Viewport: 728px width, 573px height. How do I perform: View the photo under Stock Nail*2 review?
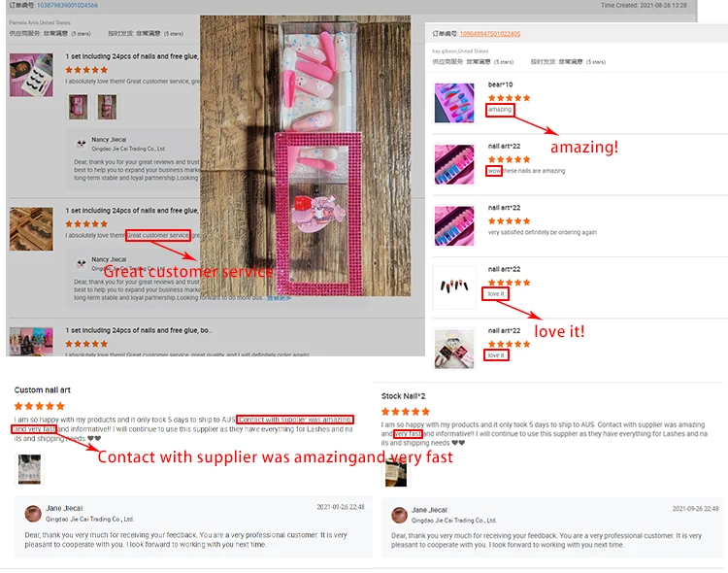[x=396, y=474]
